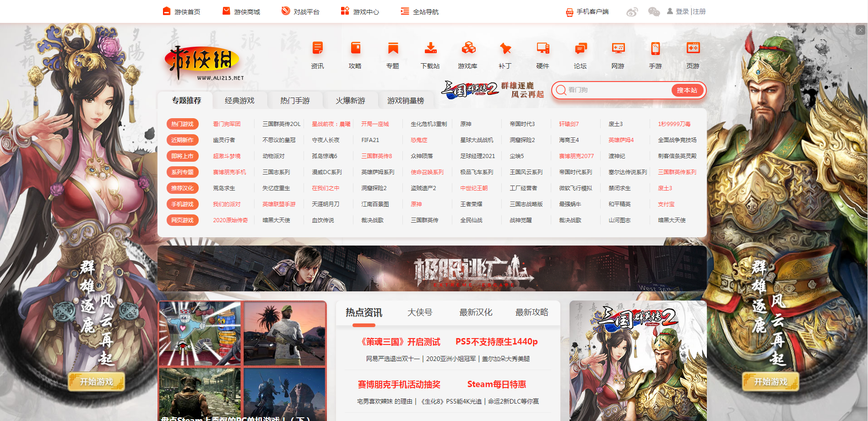Open the 游戏库 game library icon
Screen dimensions: 868x421
coord(467,48)
